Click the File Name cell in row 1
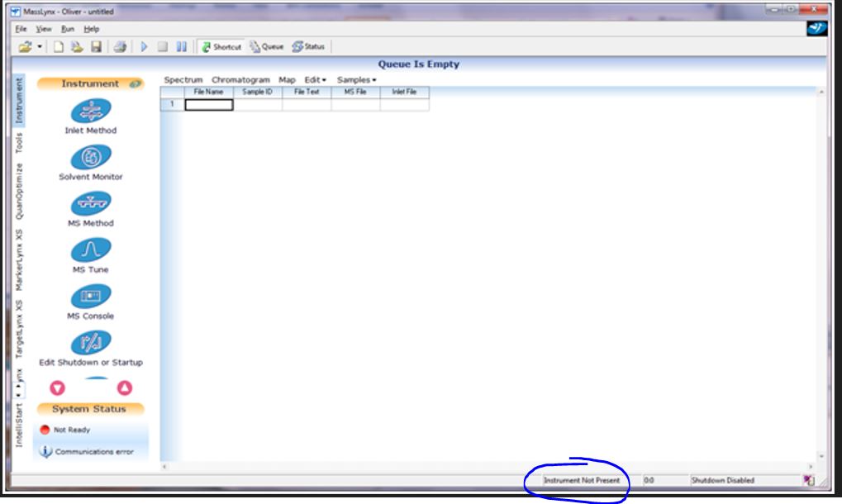 [209, 105]
